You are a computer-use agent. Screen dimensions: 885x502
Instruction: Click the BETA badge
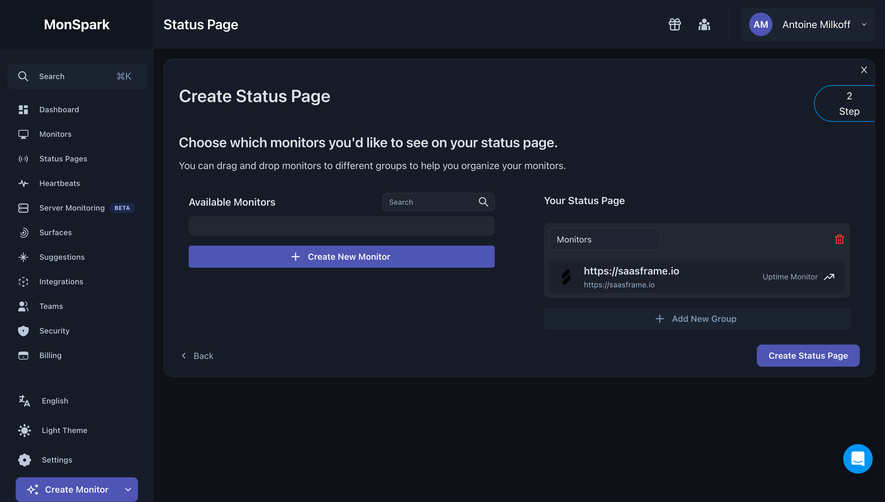(122, 208)
